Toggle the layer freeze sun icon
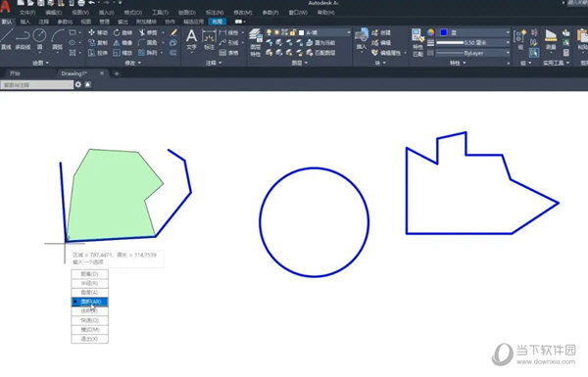This screenshot has height=377, width=588. [276, 32]
